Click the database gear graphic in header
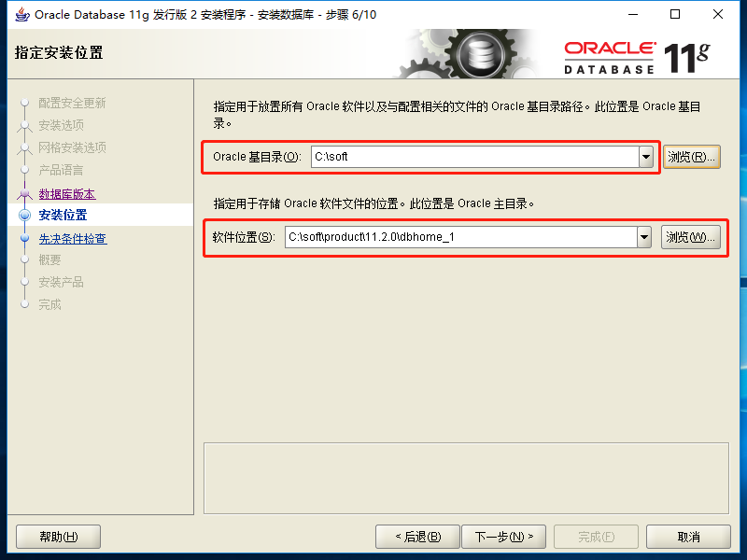 tap(481, 54)
